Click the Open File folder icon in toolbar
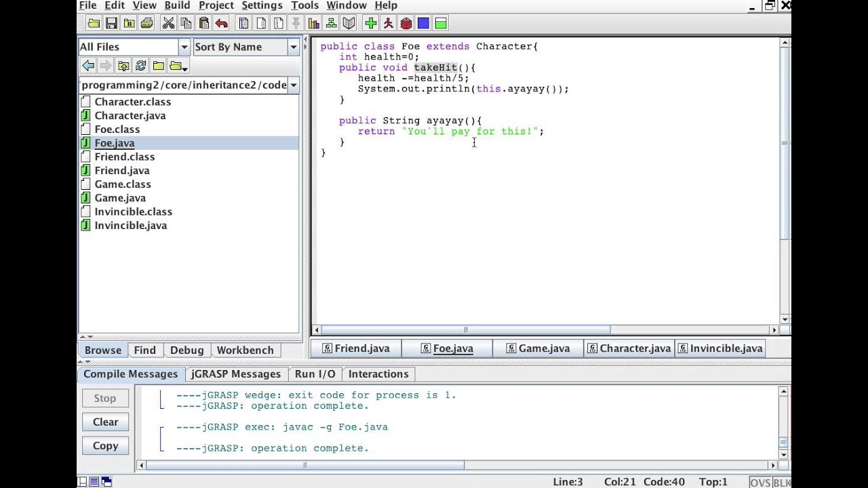 (94, 24)
